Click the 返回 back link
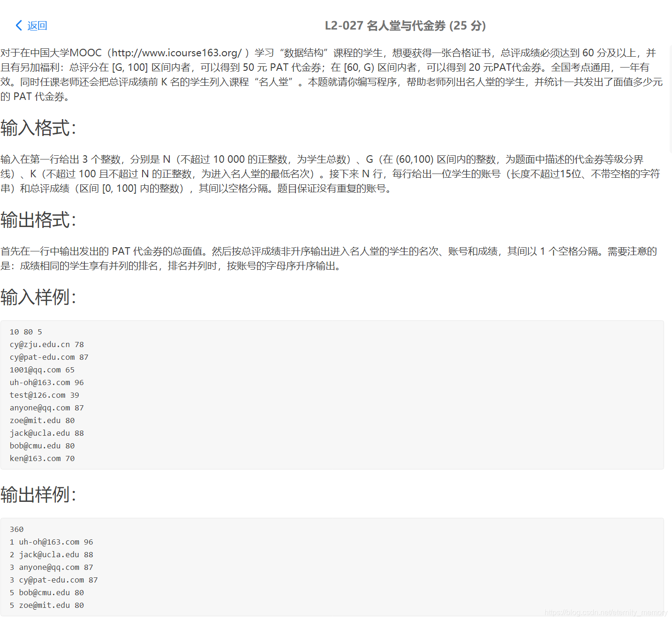Viewport: 672px width, 621px height. coord(37,26)
